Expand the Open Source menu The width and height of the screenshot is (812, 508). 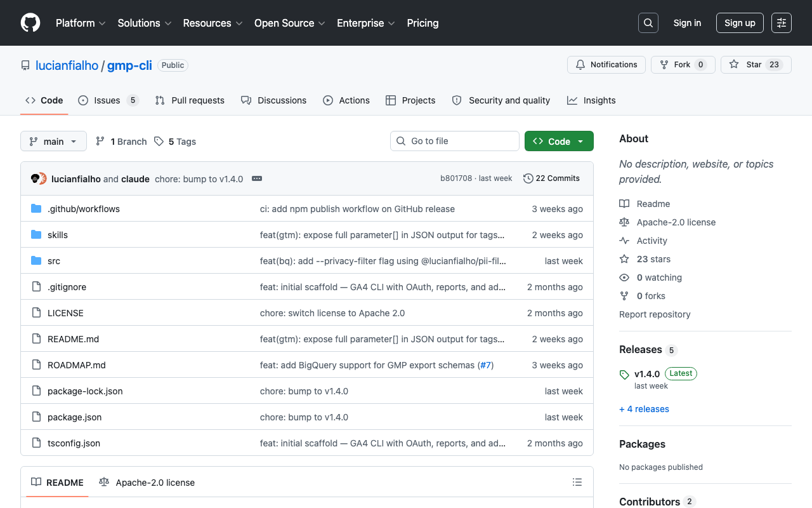pyautogui.click(x=290, y=23)
